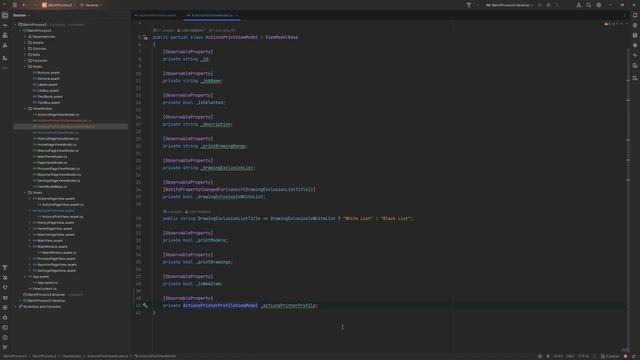Open the IDE settings gear icon
This screenshot has width=640, height=360.
click(x=599, y=5)
